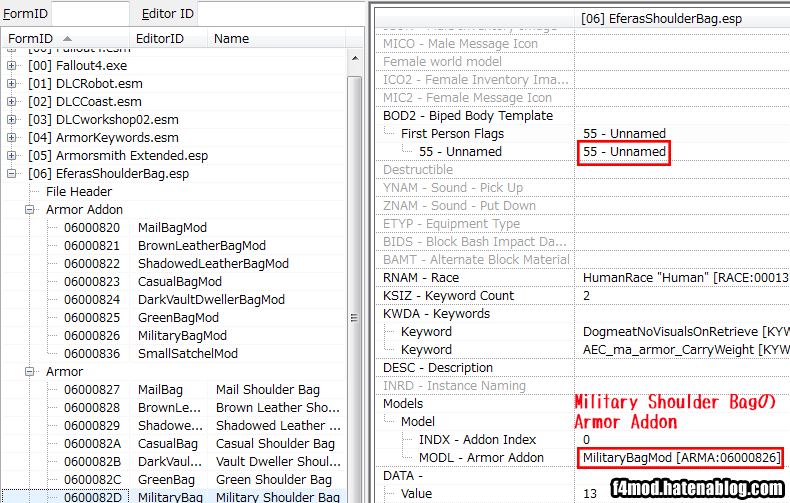Click the [06] EferasShoulderBag.esp column header
Image resolution: width=790 pixels, height=503 pixels.
coord(661,19)
